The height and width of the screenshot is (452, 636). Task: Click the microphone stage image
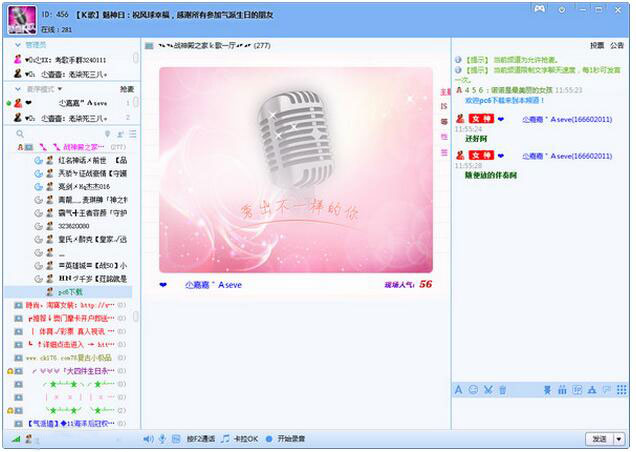tap(296, 170)
